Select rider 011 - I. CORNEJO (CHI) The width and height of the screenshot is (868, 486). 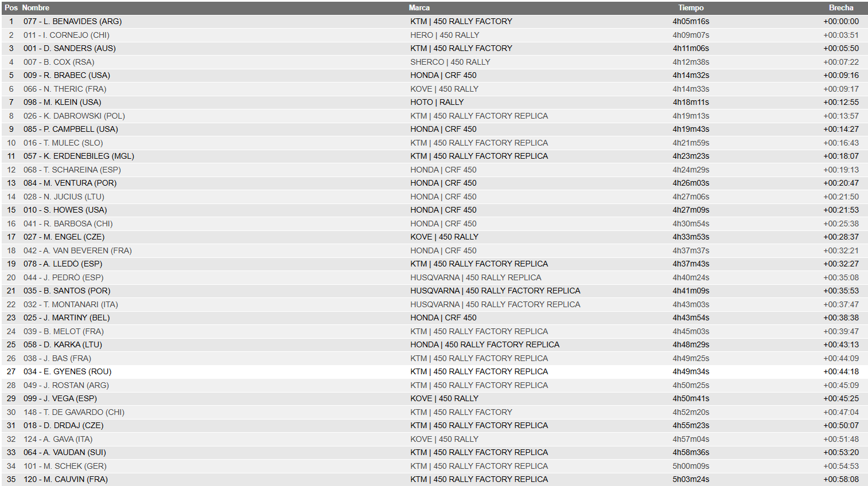(67, 35)
